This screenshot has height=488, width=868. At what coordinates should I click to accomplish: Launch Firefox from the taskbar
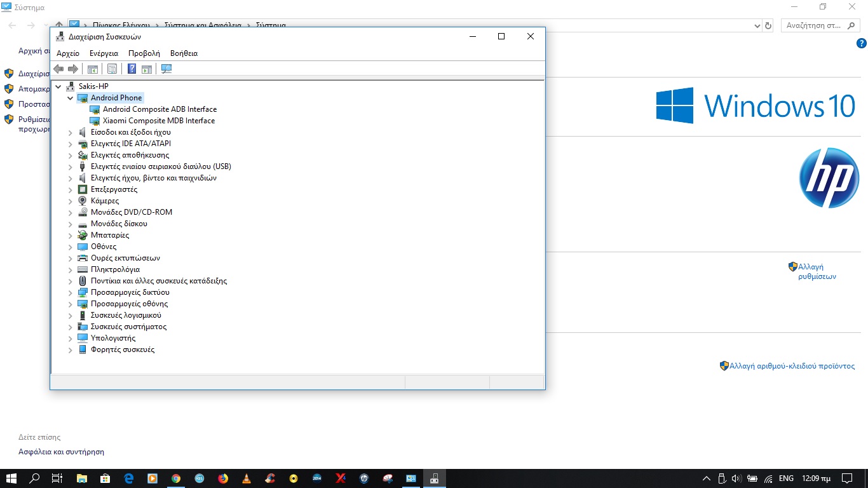pos(223,478)
